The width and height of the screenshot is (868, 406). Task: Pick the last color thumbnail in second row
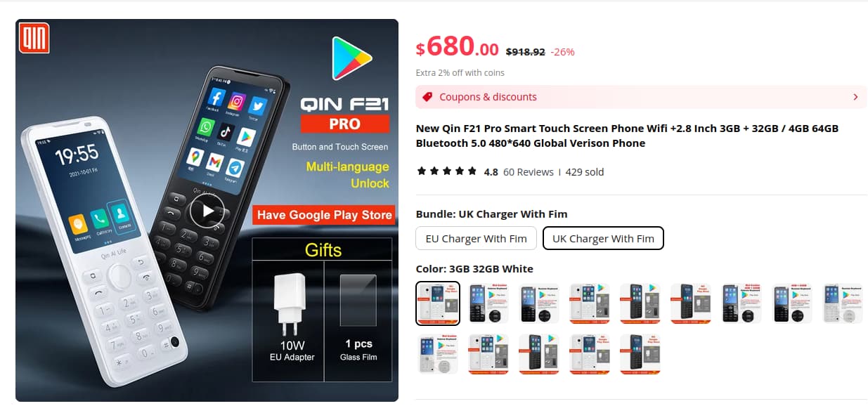pyautogui.click(x=640, y=354)
